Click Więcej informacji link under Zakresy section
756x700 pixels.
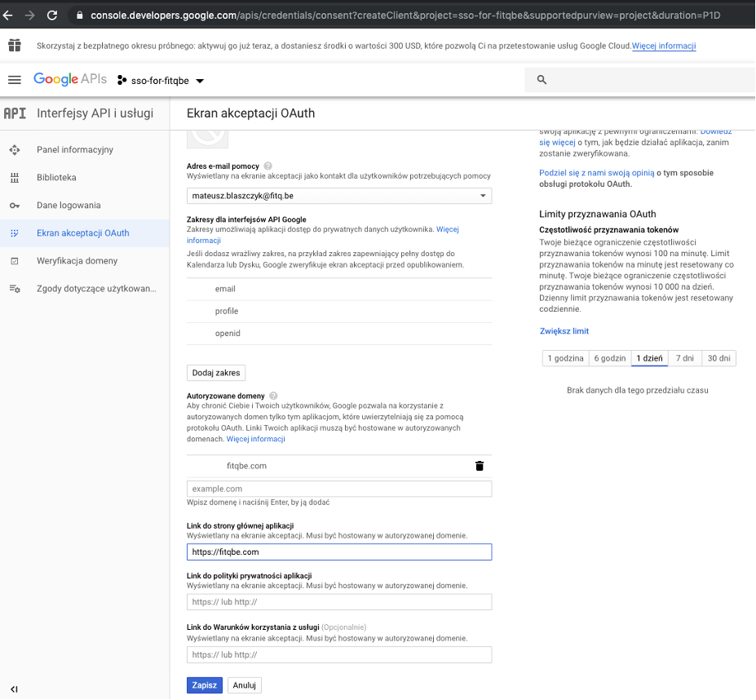(x=448, y=229)
